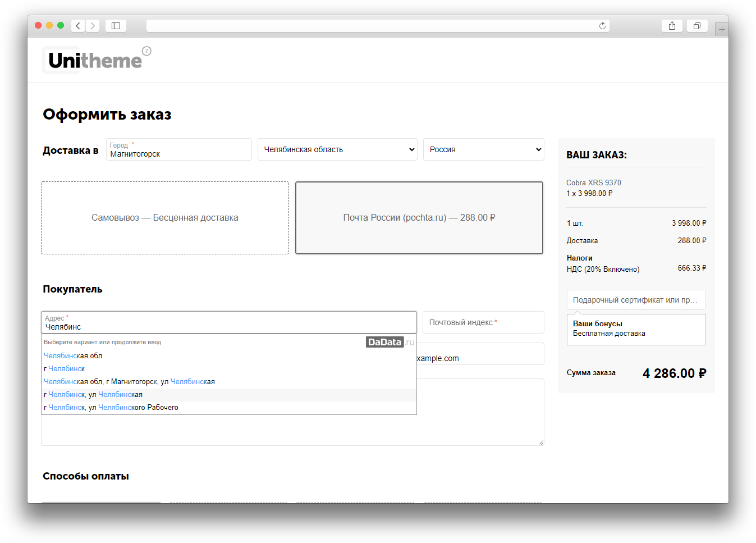This screenshot has width=756, height=543.
Task: Choose suggestion 'Челябинская обл'
Action: [73, 356]
